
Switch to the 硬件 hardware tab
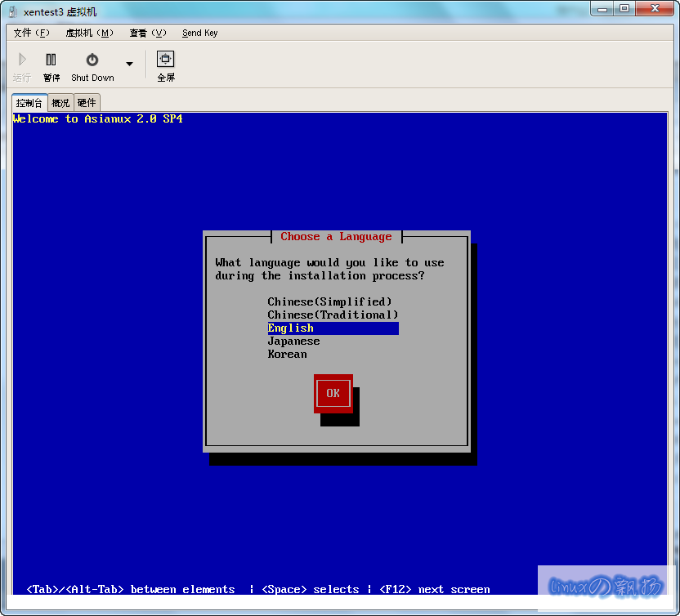[87, 103]
